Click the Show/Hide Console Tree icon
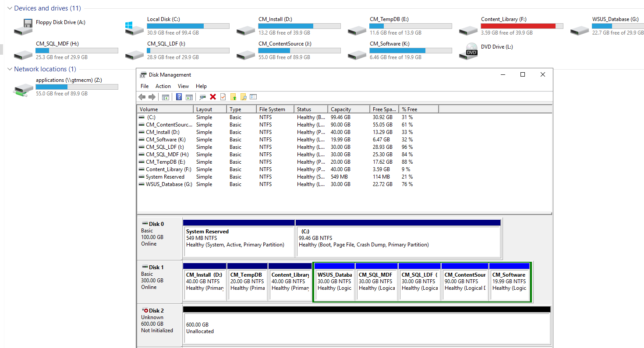 coord(166,97)
